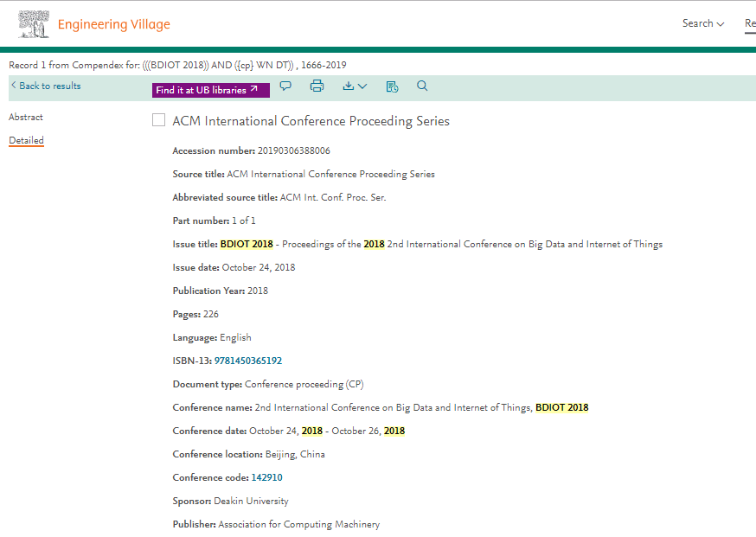The width and height of the screenshot is (756, 537).
Task: Click the Document type Conference proceeding (CP)
Action: coord(304,384)
